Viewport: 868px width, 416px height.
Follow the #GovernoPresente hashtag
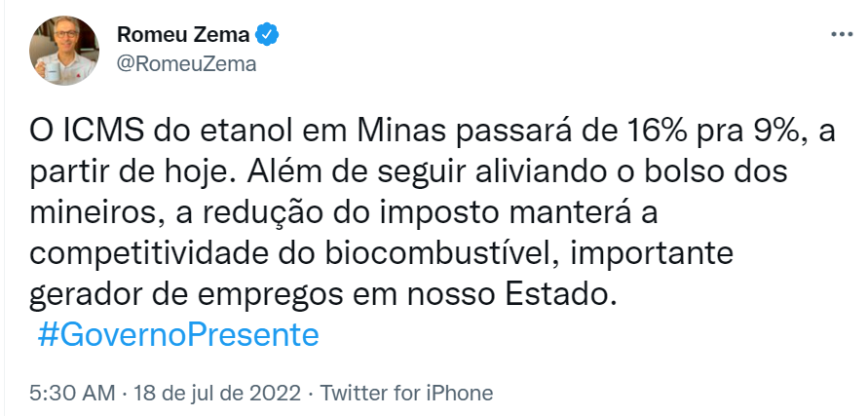click(178, 334)
